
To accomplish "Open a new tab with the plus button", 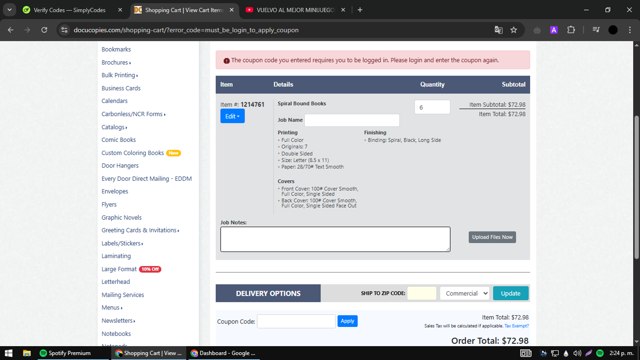I will pyautogui.click(x=360, y=10).
